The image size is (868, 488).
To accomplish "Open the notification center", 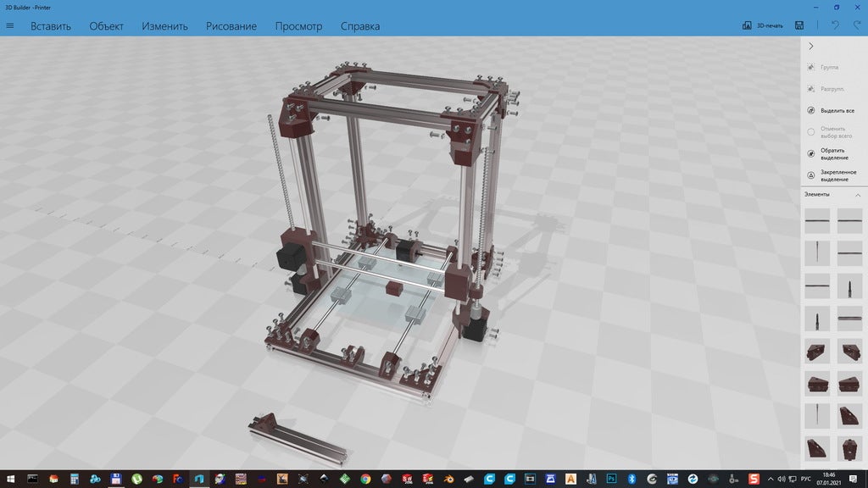I will 854,479.
